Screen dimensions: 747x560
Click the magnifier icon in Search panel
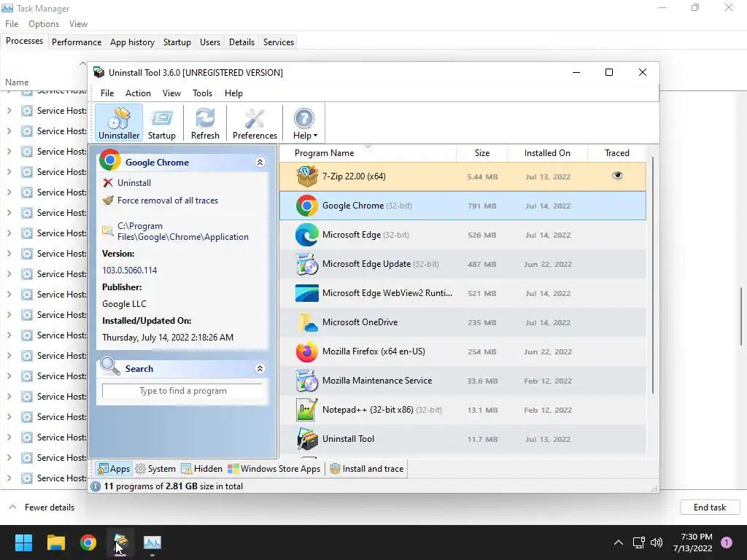click(x=110, y=367)
